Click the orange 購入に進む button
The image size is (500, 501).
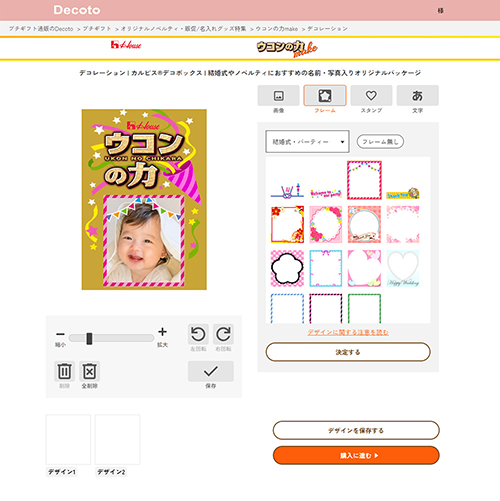pyautogui.click(x=356, y=455)
